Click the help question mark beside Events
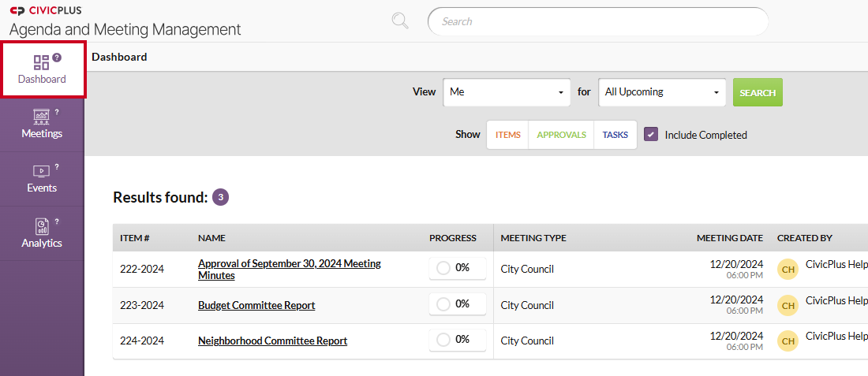Image resolution: width=868 pixels, height=376 pixels. [57, 166]
